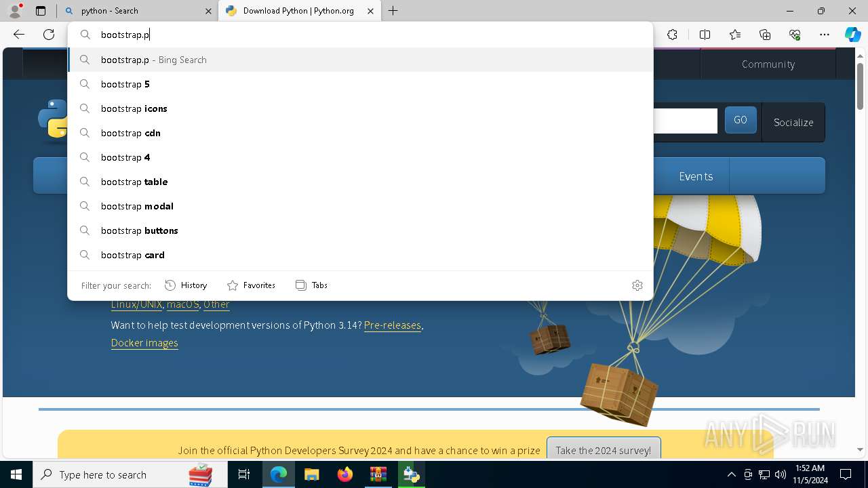Click the scrollbar down arrow
The width and height of the screenshot is (868, 488).
point(861,449)
